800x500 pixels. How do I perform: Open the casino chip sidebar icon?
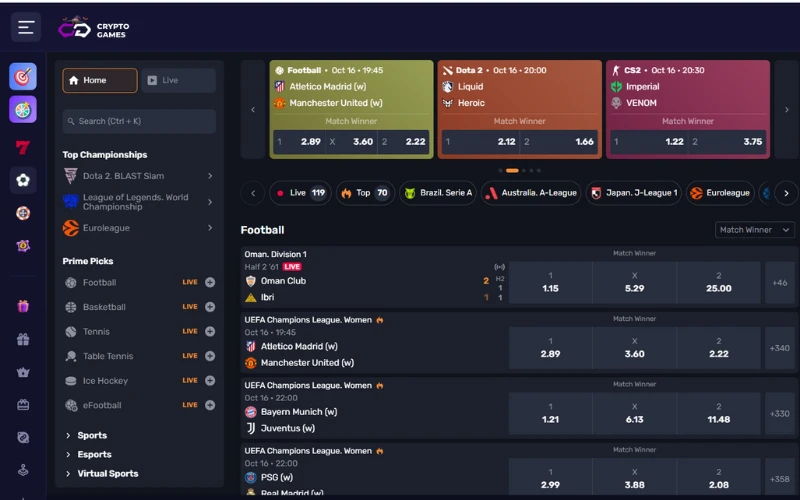[x=23, y=213]
